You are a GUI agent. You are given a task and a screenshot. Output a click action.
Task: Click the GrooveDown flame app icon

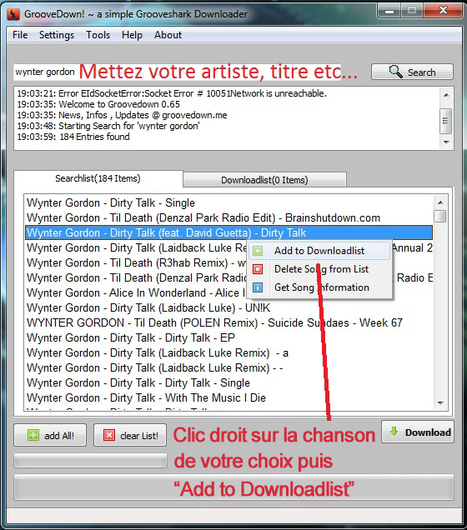[x=13, y=14]
